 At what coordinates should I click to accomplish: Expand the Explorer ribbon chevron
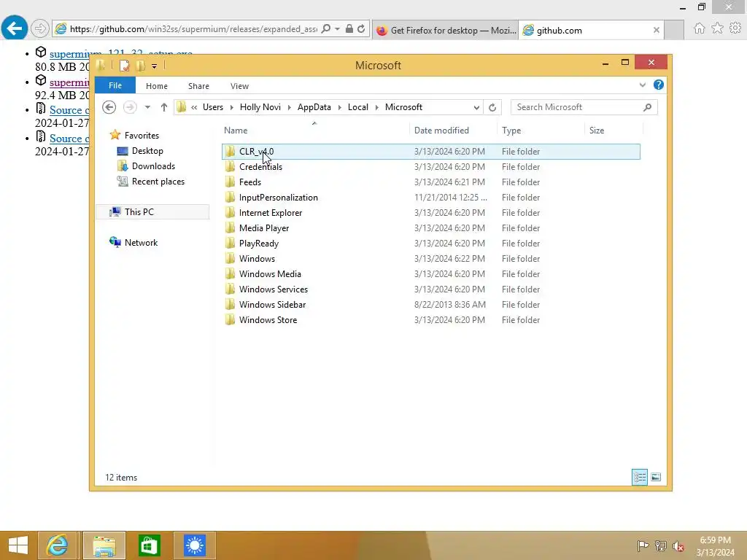coord(642,85)
